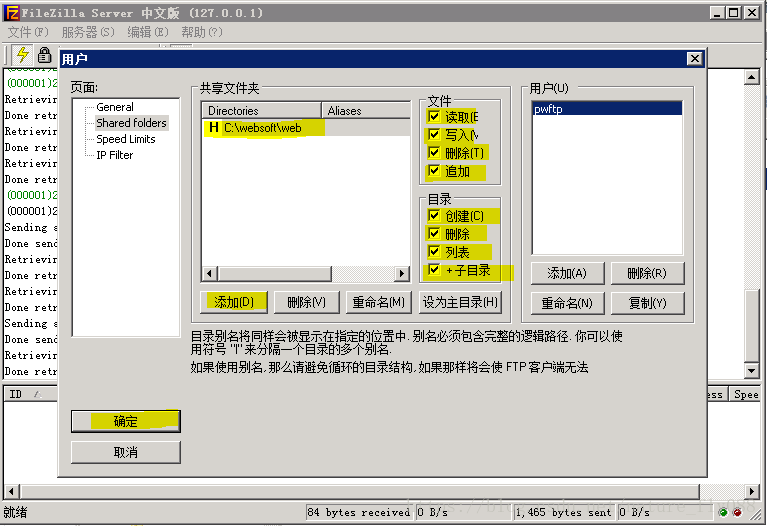Click the green status indicator light
The image size is (767, 526).
pos(723,512)
